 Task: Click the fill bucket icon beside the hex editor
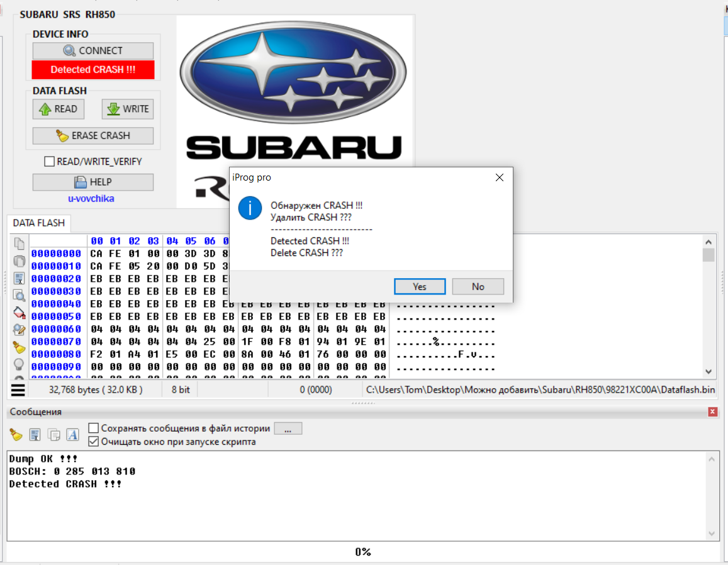tap(19, 313)
